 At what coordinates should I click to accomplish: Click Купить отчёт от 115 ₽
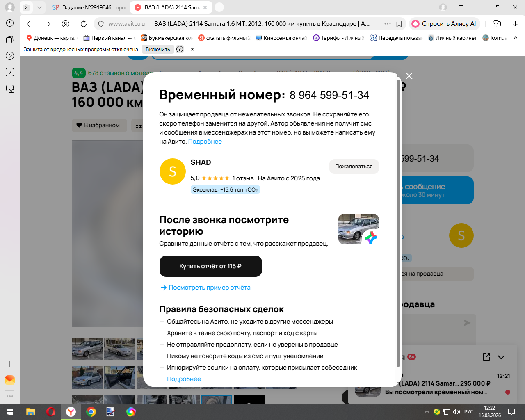(210, 266)
